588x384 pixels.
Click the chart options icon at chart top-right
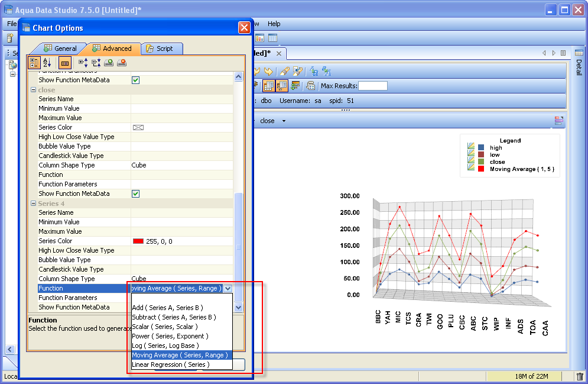(x=559, y=121)
